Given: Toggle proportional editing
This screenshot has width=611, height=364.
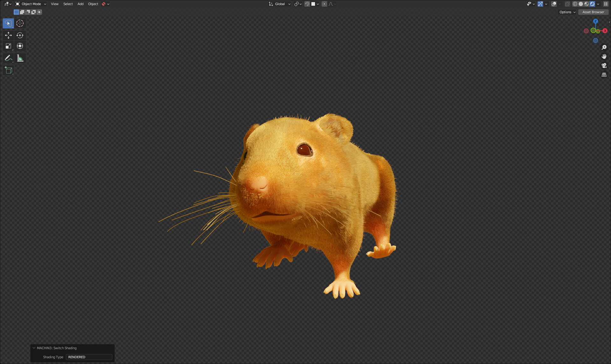Looking at the screenshot, I should tap(324, 4).
